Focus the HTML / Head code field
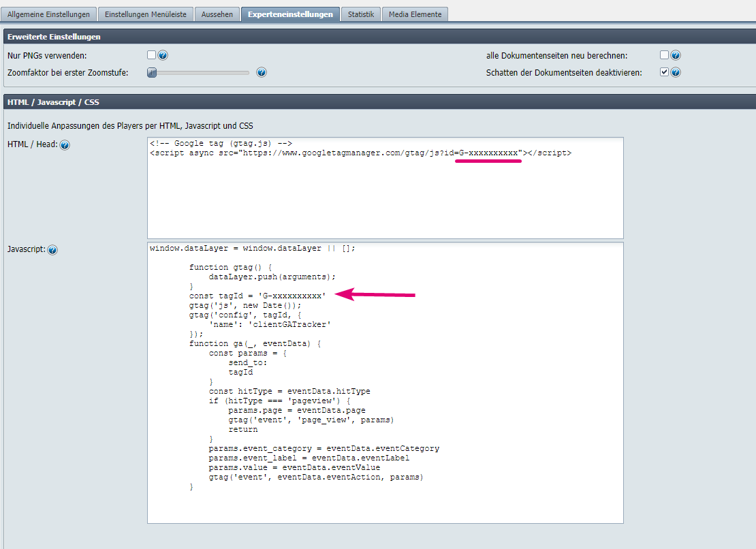This screenshot has width=756, height=549. click(385, 188)
